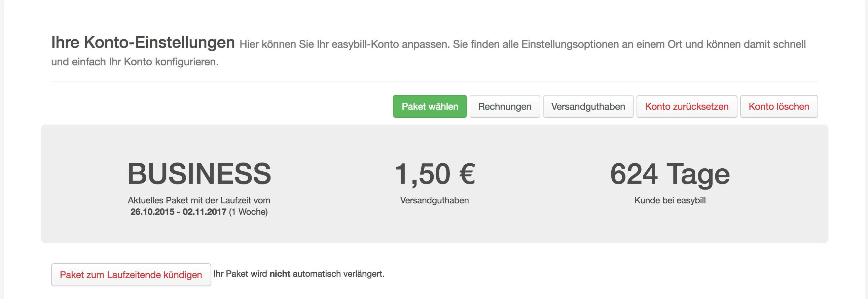Click the red Konto zurücksetzen button

[686, 106]
